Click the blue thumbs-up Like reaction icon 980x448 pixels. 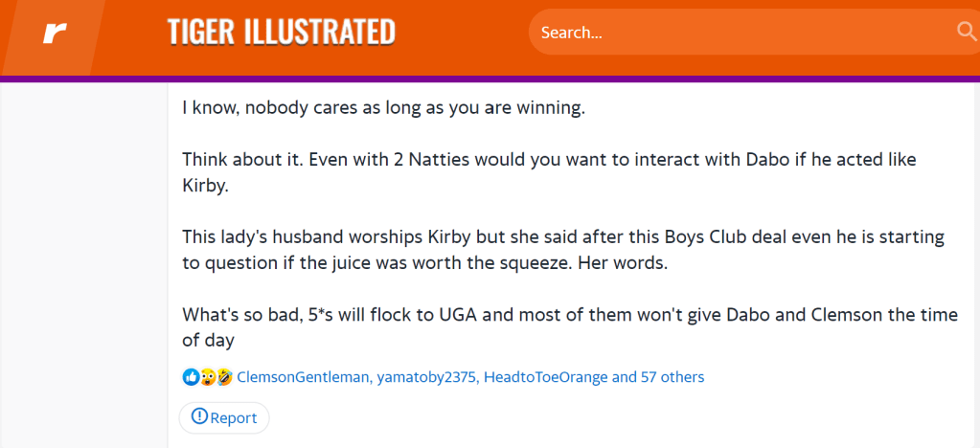click(191, 377)
